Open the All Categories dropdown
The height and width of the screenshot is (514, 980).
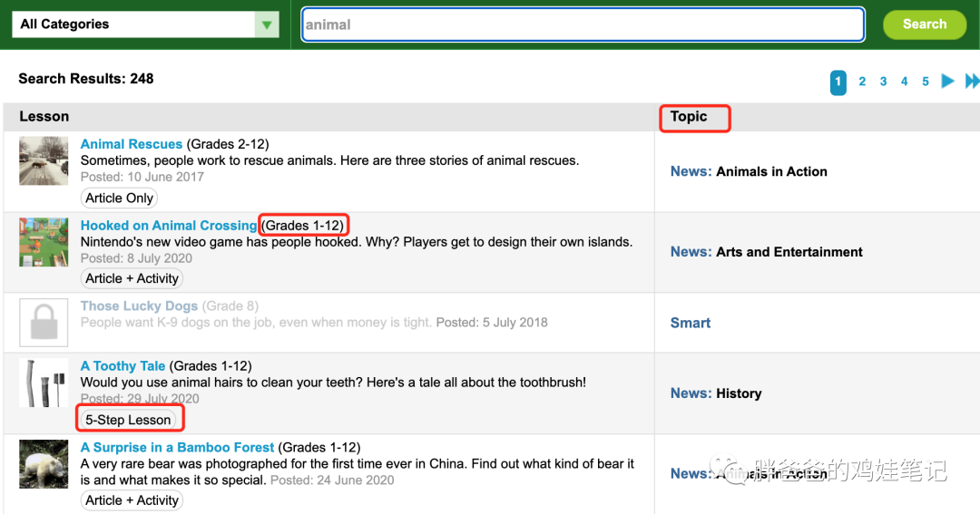click(144, 24)
